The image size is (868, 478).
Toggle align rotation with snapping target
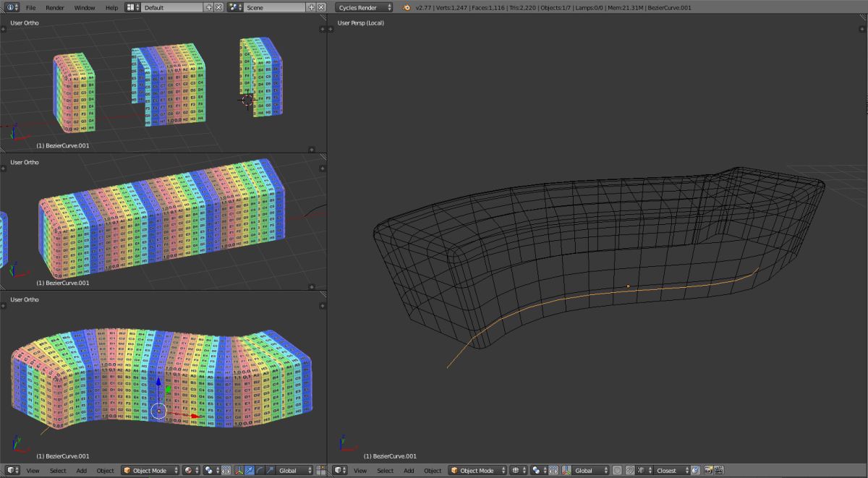point(695,471)
